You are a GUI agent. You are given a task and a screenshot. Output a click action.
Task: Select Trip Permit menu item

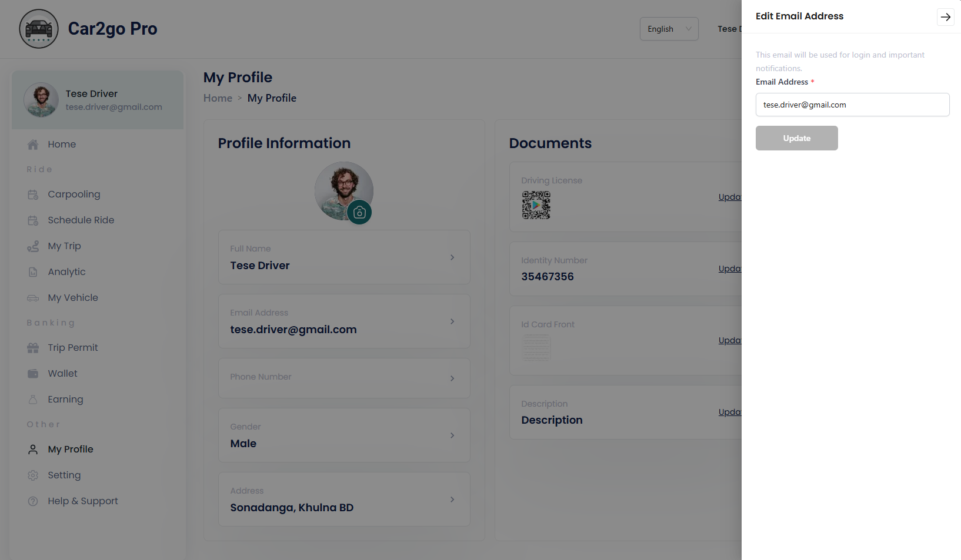(x=73, y=348)
